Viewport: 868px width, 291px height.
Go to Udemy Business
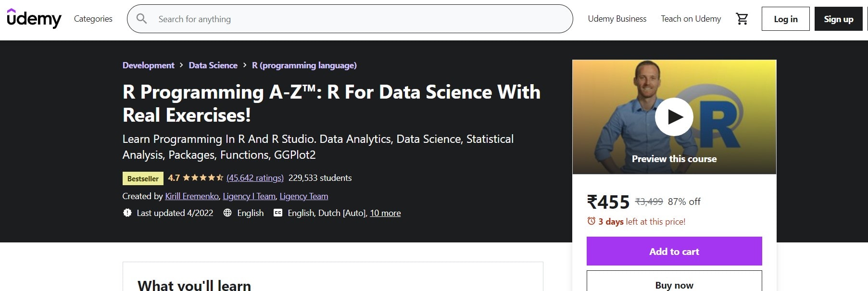617,19
